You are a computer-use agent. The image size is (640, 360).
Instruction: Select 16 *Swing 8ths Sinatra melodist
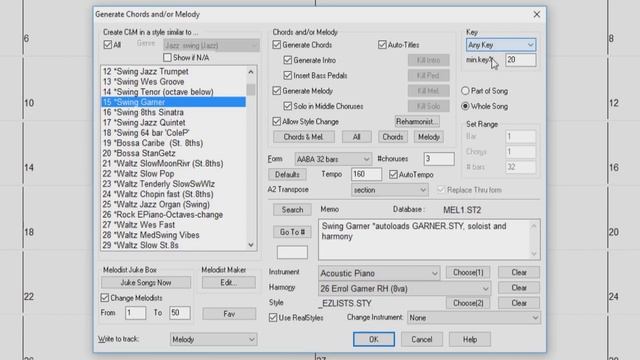coord(173,112)
